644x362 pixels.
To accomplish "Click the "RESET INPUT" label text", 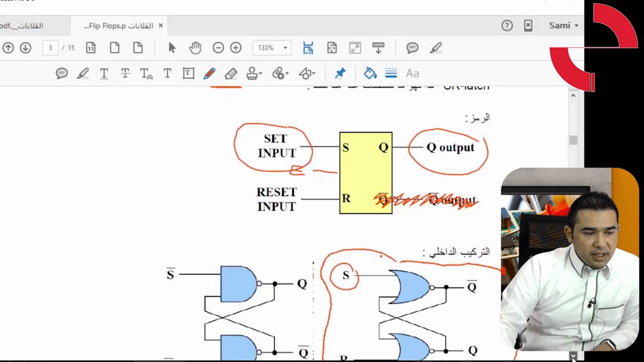I will coord(277,199).
